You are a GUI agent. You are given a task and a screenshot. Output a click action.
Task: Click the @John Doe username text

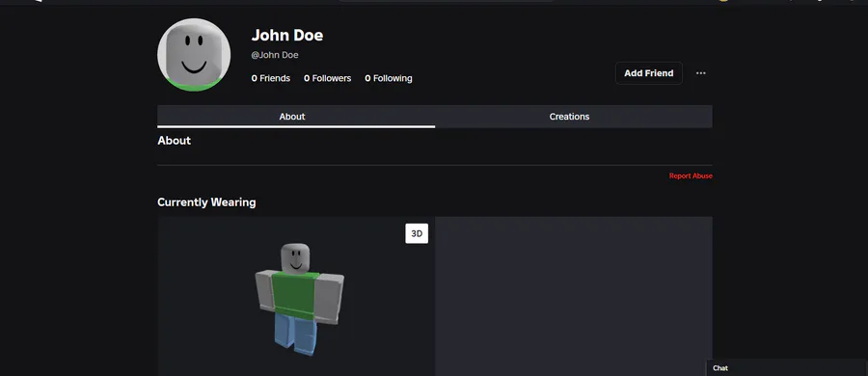(275, 55)
